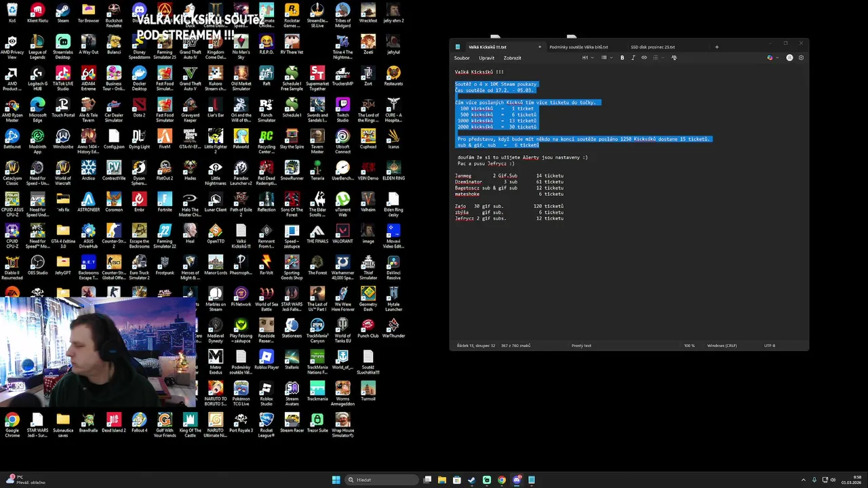Launch Palworld desktop shortcut
Screen dimensions: 868x488
[241, 139]
